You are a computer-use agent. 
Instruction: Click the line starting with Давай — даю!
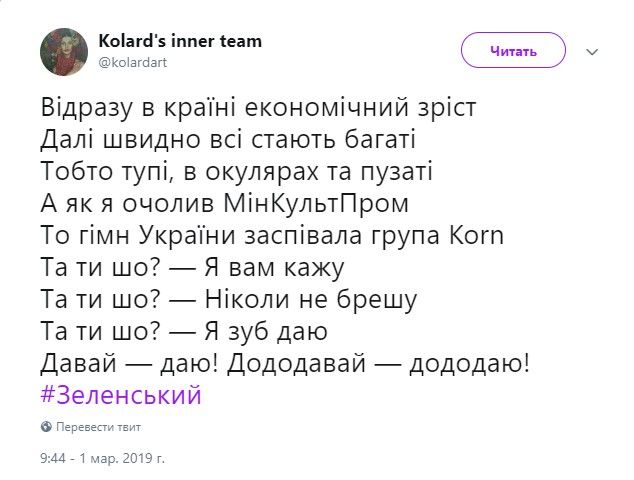tap(285, 364)
